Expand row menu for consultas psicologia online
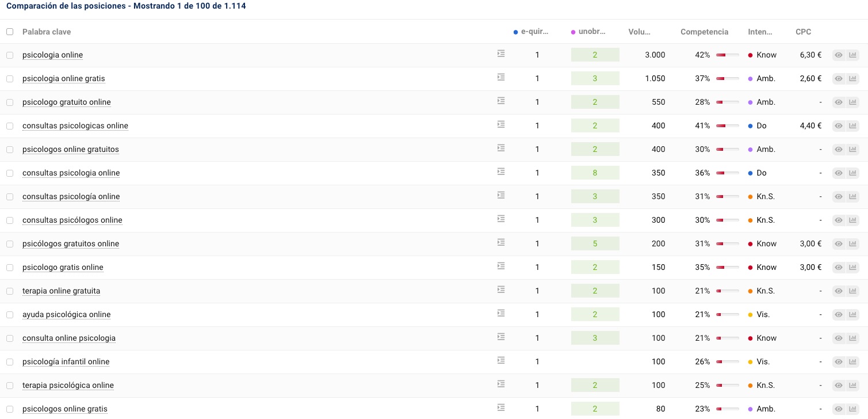This screenshot has height=419, width=868. coord(501,172)
